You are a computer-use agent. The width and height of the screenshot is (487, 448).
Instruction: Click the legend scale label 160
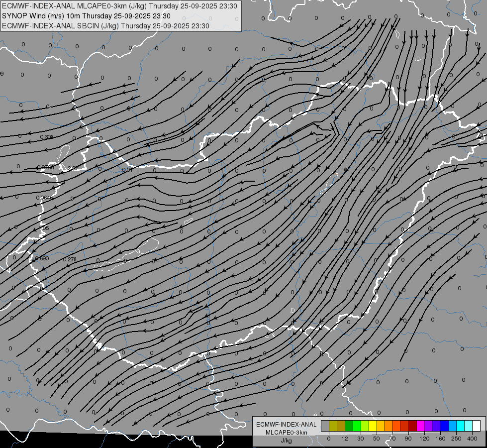(x=440, y=439)
